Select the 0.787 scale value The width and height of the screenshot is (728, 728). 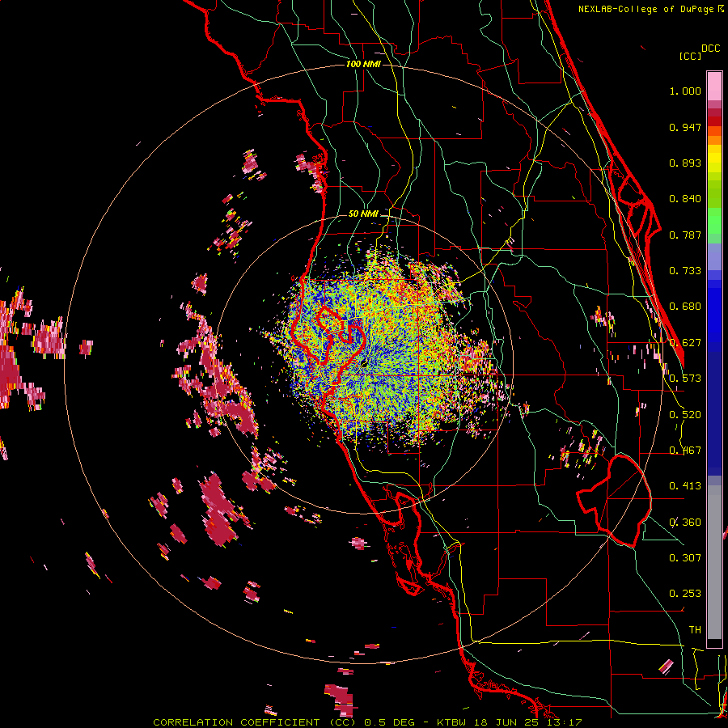[x=685, y=235]
